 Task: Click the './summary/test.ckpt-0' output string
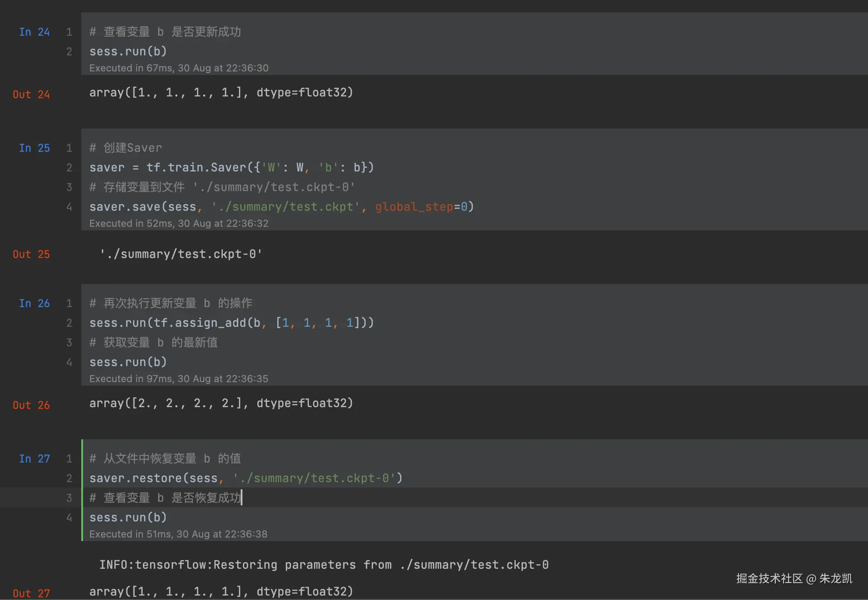(181, 254)
